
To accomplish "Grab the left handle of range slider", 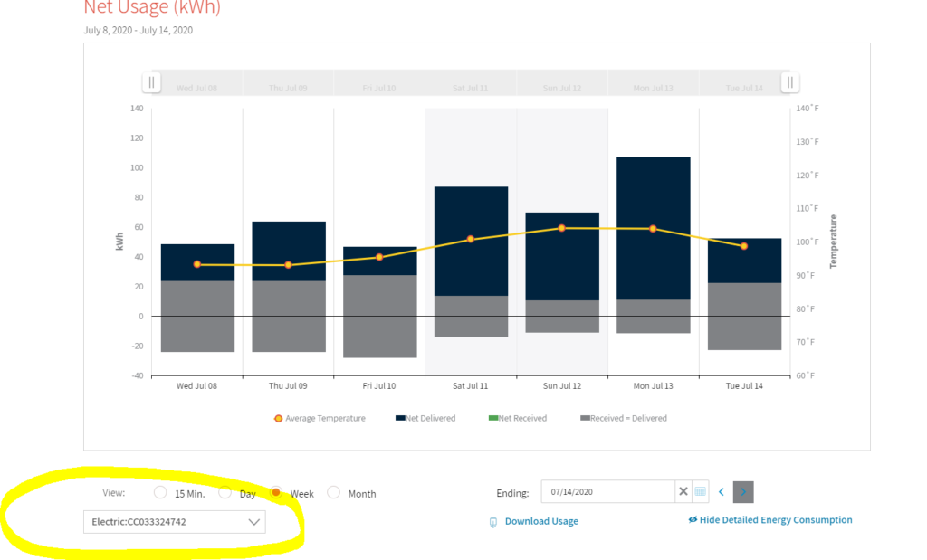I will 152,83.
